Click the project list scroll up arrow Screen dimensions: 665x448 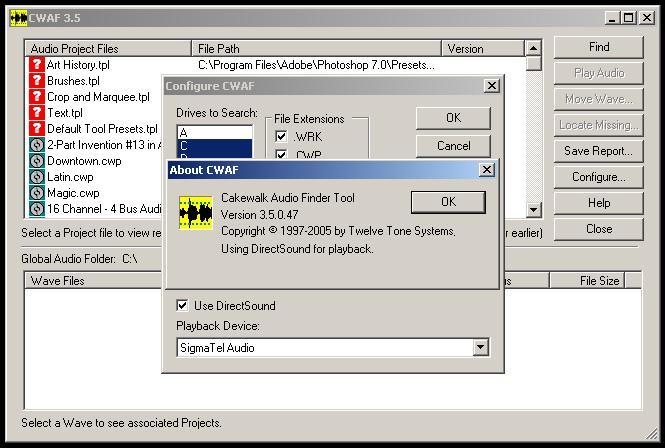(534, 48)
